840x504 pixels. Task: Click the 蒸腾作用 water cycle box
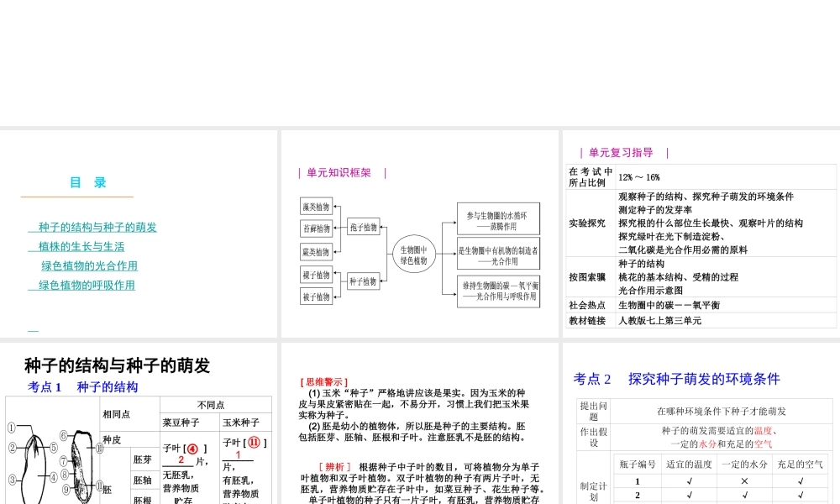click(498, 218)
